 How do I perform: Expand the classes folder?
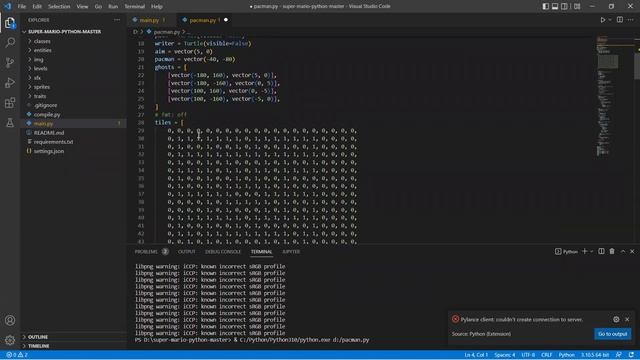(x=74, y=41)
